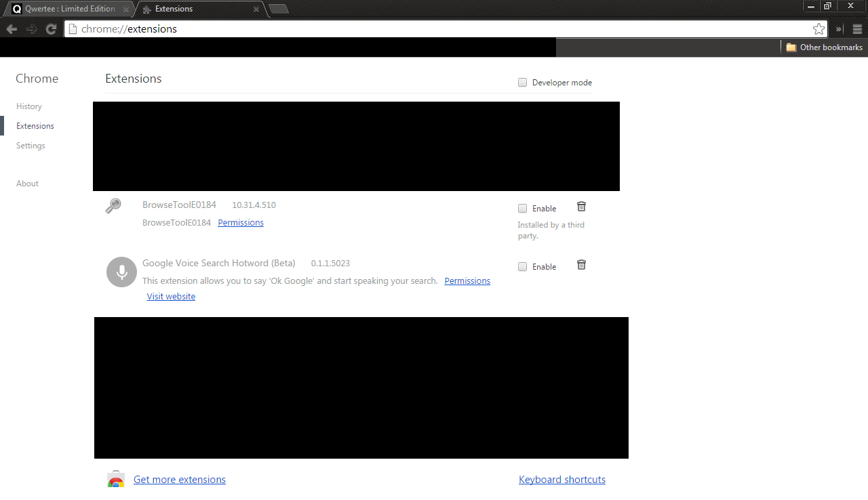Close the Extensions tab
The width and height of the screenshot is (868, 500).
[x=256, y=9]
